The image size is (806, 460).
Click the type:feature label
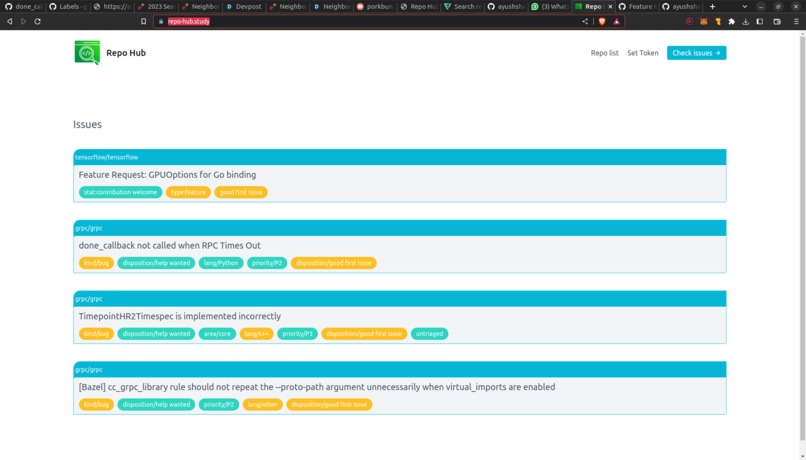(x=188, y=192)
